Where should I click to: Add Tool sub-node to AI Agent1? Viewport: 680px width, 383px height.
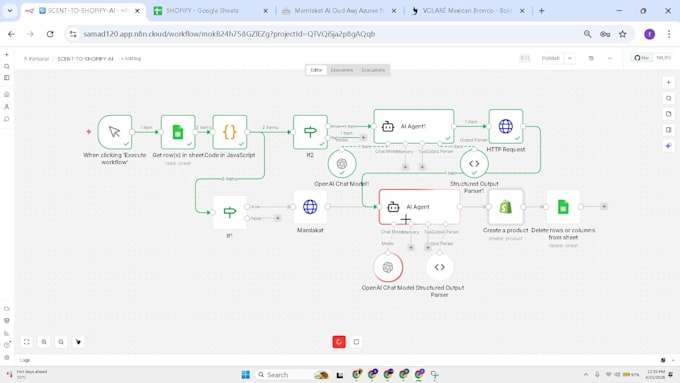[422, 167]
